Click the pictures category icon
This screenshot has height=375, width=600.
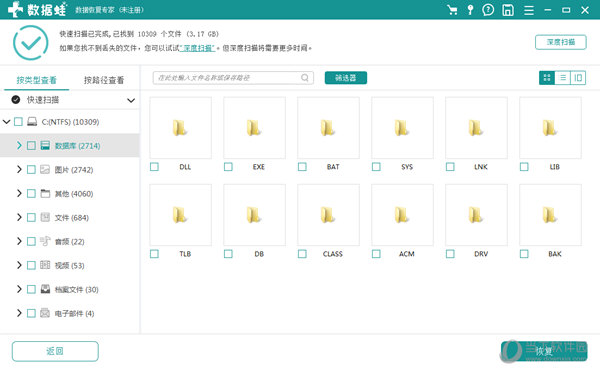tap(45, 170)
